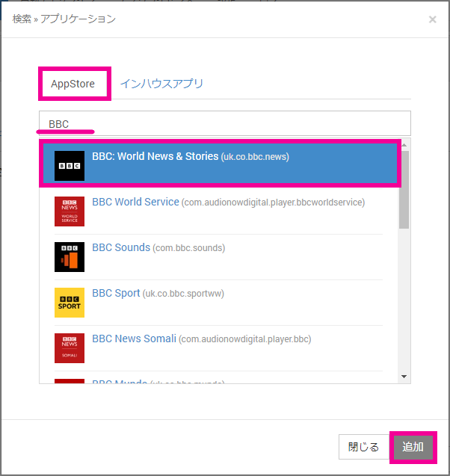Click the results list scroll-up arrow
This screenshot has height=476, width=450.
[404, 145]
